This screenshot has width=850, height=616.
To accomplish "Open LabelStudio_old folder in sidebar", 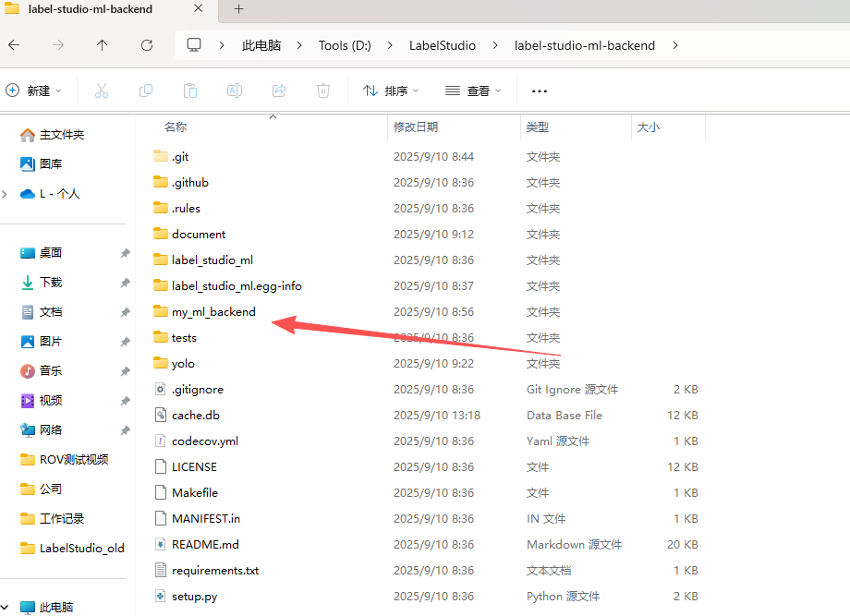I will point(72,548).
